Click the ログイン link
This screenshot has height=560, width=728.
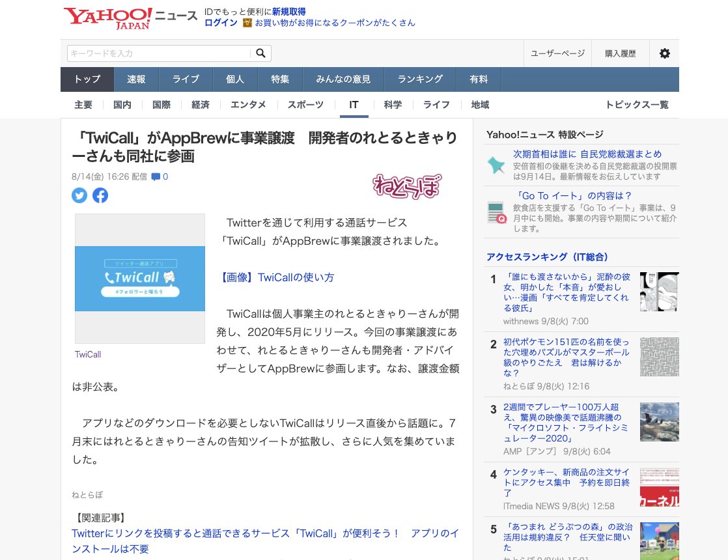tap(221, 23)
